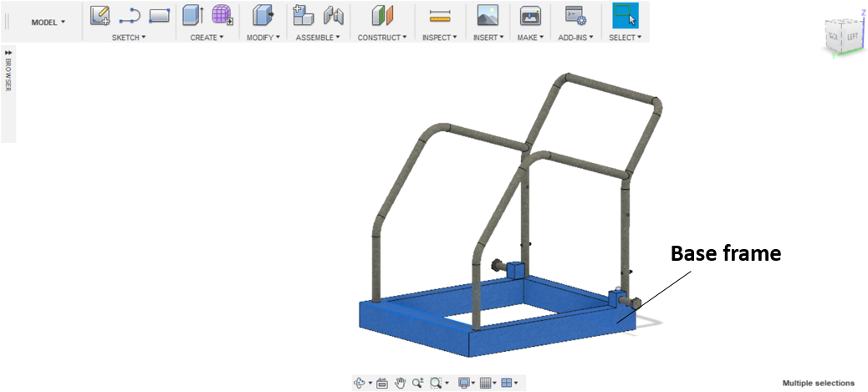Click the Zoom Window icon
Viewport: 868px width, 392px height.
click(x=435, y=383)
